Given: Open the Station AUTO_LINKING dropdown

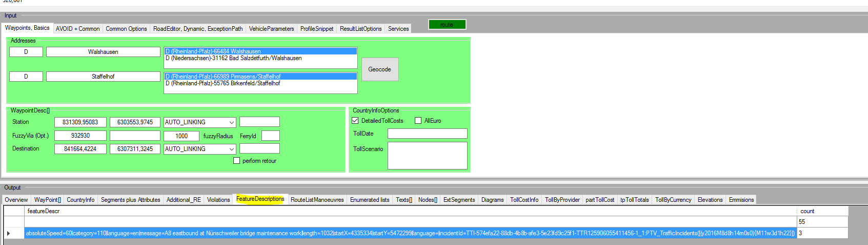Looking at the screenshot, I should [x=231, y=122].
